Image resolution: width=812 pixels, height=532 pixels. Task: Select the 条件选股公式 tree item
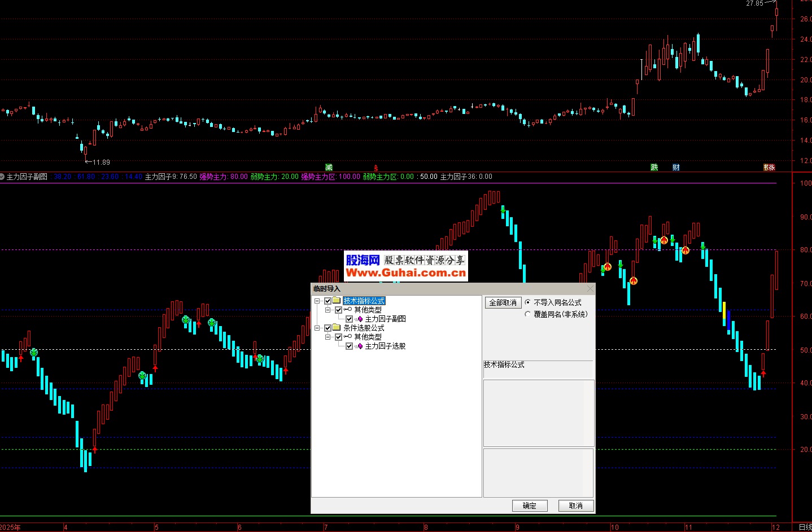364,328
